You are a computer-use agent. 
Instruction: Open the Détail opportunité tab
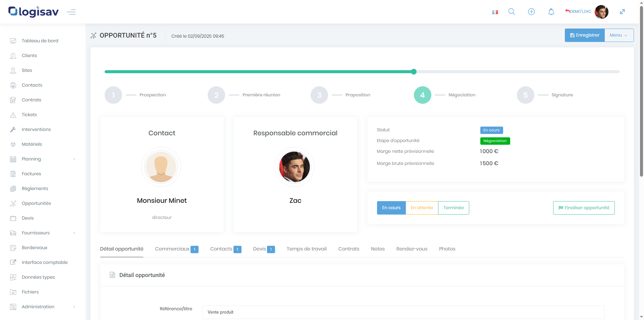tap(121, 249)
